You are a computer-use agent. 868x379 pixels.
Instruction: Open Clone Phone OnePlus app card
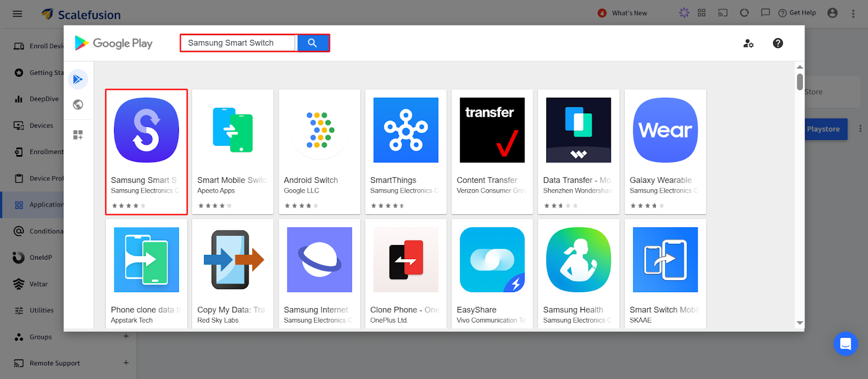tap(406, 274)
